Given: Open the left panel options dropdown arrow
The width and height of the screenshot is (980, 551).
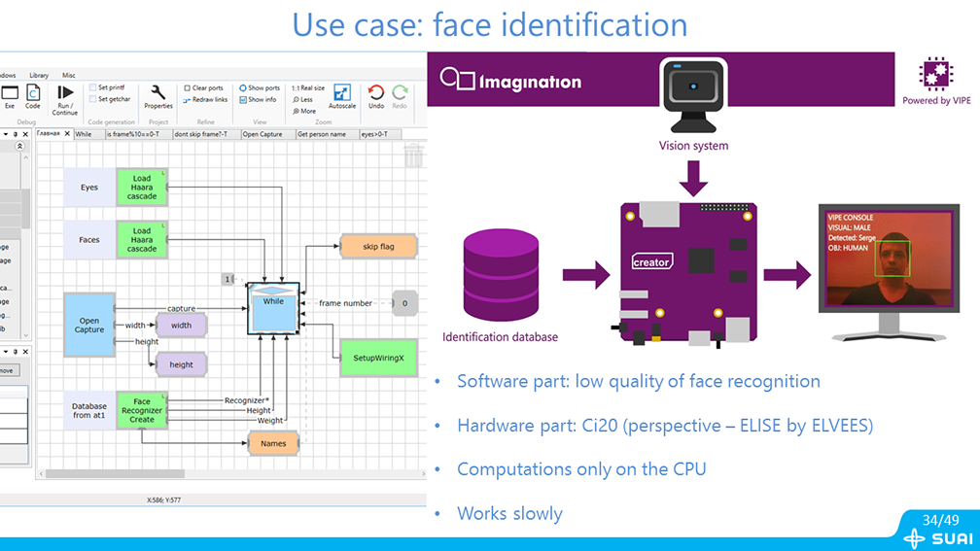Looking at the screenshot, I should (6, 133).
